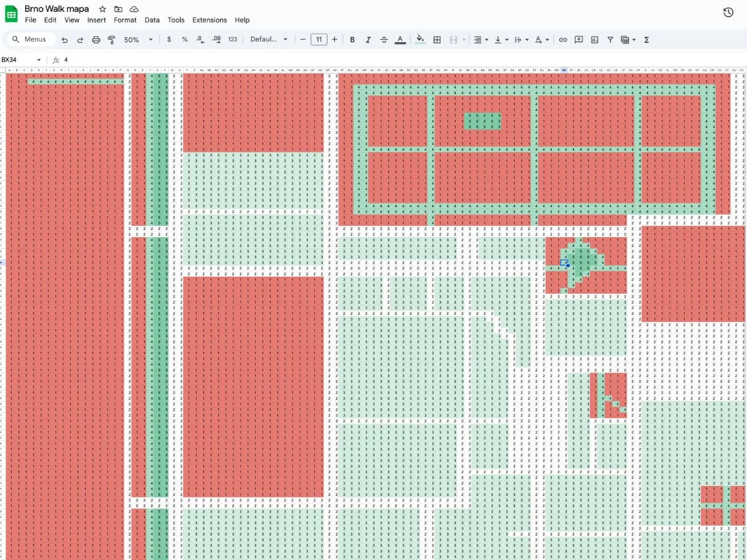Click the Menus search button
The image size is (747, 560).
(x=30, y=40)
